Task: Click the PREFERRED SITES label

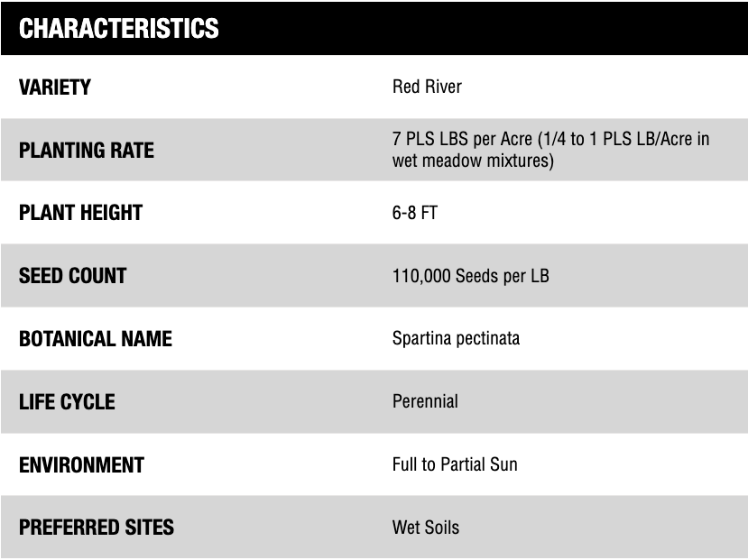Action: coord(97,528)
